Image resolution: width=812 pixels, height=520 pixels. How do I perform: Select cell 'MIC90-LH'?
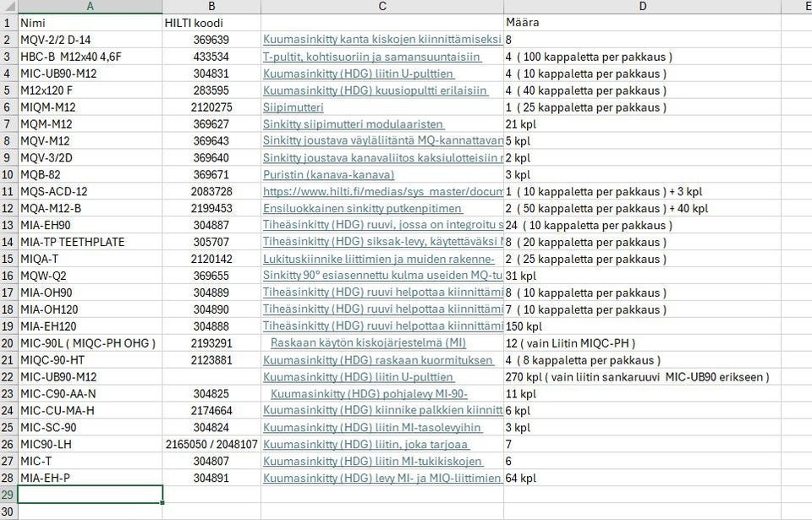[x=91, y=444]
